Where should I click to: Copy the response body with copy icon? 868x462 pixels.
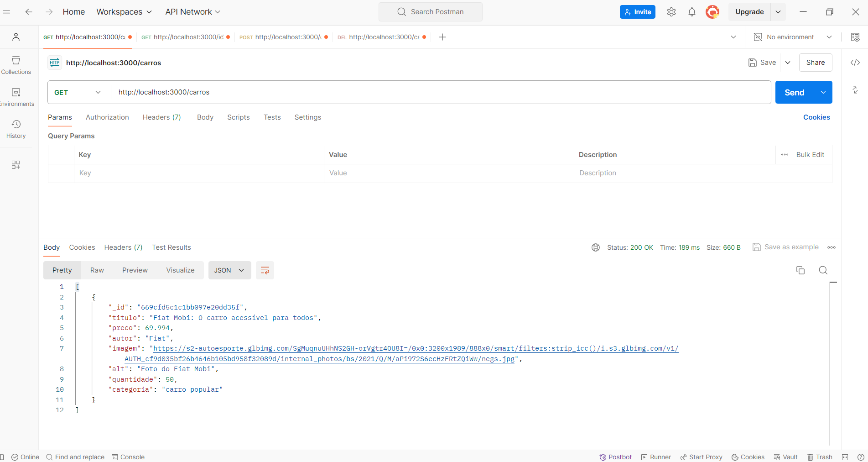(800, 270)
